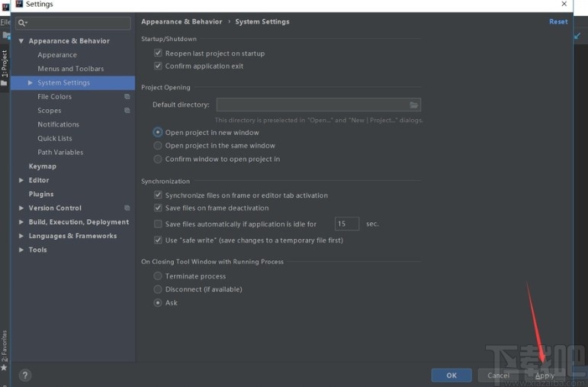Click the help question mark icon
Screen dimensions: 588x387
click(x=25, y=376)
